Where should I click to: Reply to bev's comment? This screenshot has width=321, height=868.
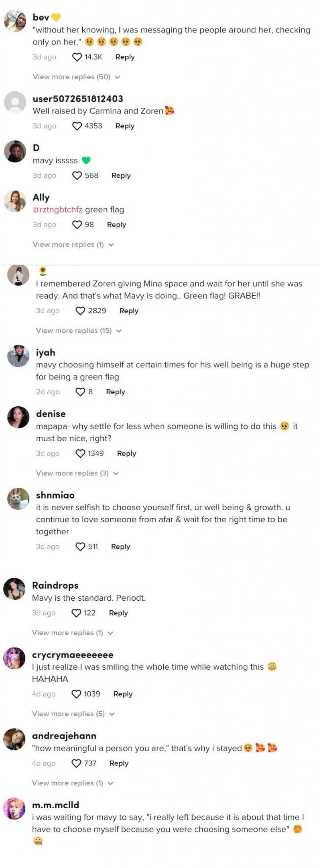click(x=125, y=57)
